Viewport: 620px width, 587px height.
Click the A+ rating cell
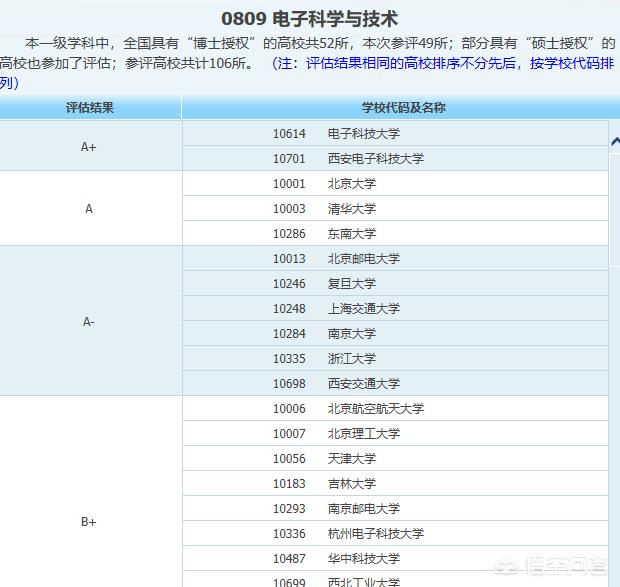tap(89, 146)
